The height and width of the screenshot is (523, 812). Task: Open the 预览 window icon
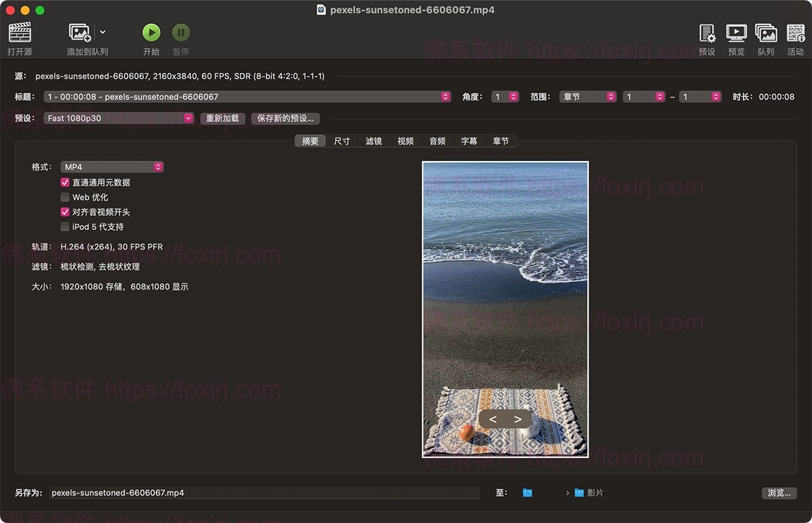pos(736,32)
